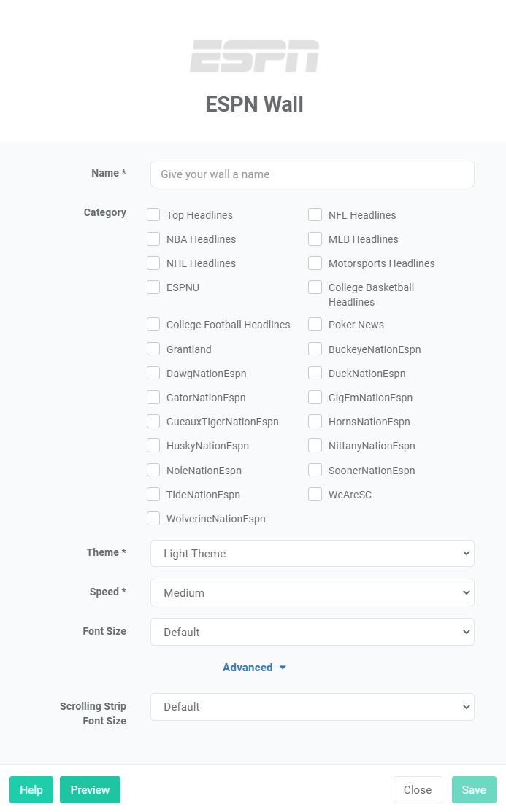This screenshot has width=506, height=812.
Task: Click the Preview button
Action: coord(90,789)
